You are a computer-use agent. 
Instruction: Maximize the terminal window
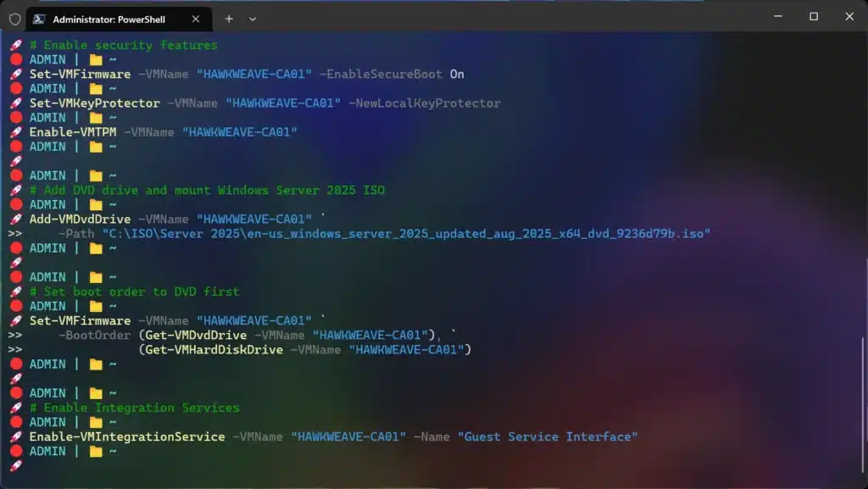point(814,16)
